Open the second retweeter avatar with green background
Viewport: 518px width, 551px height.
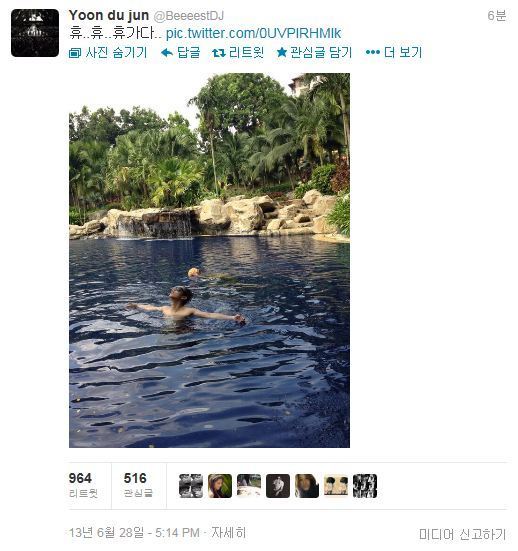[x=220, y=486]
